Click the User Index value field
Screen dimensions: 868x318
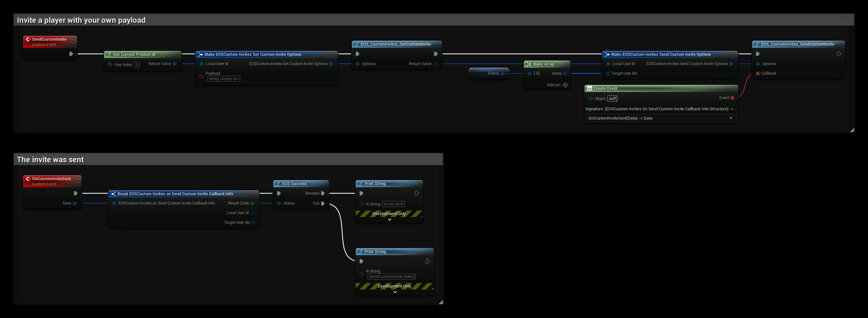pos(137,65)
